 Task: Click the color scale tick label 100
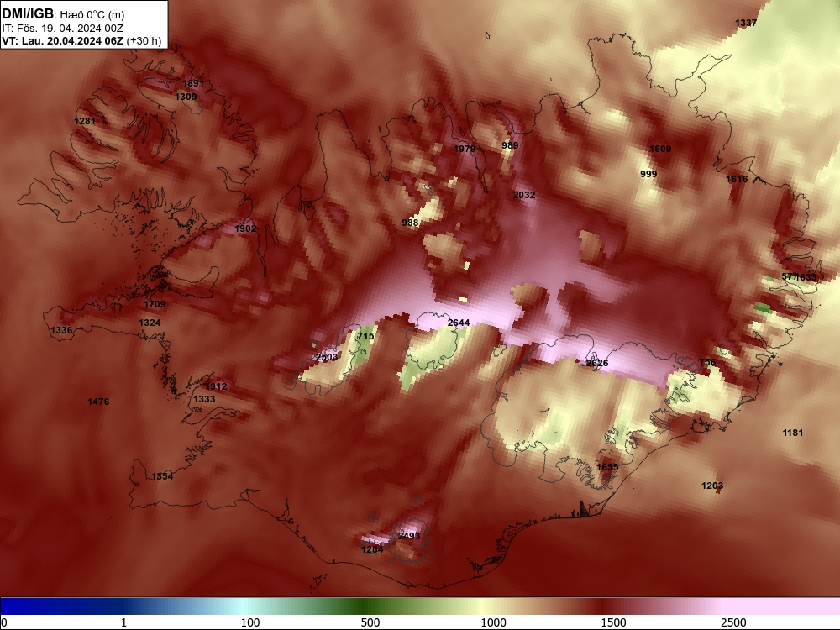tap(250, 622)
